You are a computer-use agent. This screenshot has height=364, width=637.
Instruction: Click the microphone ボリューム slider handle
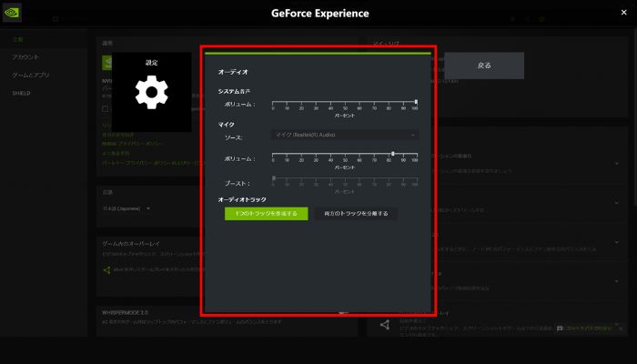pyautogui.click(x=392, y=155)
